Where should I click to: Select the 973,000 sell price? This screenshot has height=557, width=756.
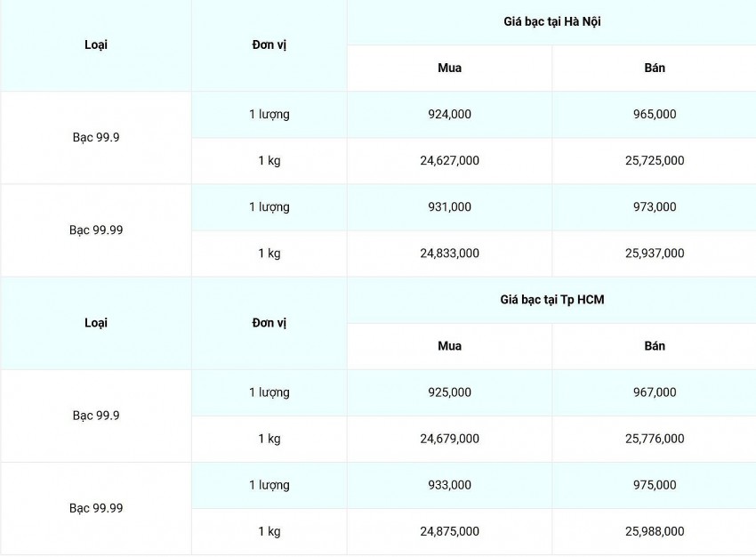pyautogui.click(x=655, y=207)
